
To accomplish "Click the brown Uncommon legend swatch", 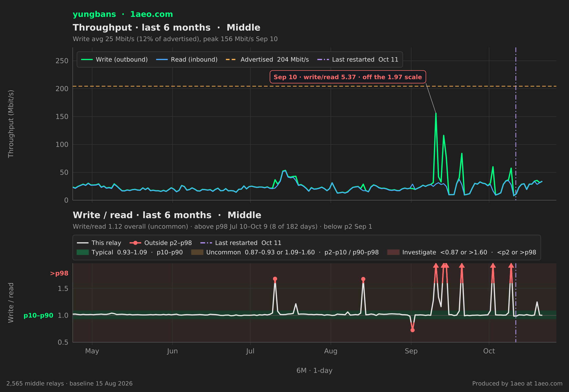I will (x=197, y=252).
